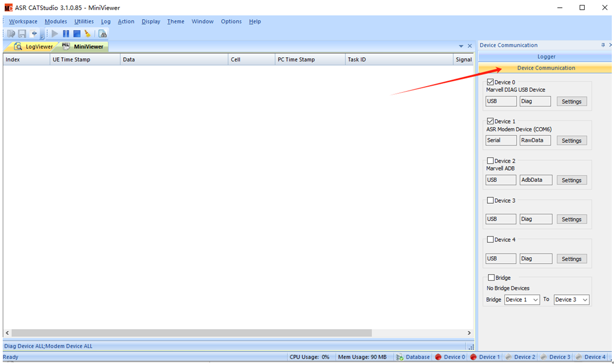Click the binoculars Find icon
Viewport: 614px width, 364px height.
pyautogui.click(x=102, y=34)
